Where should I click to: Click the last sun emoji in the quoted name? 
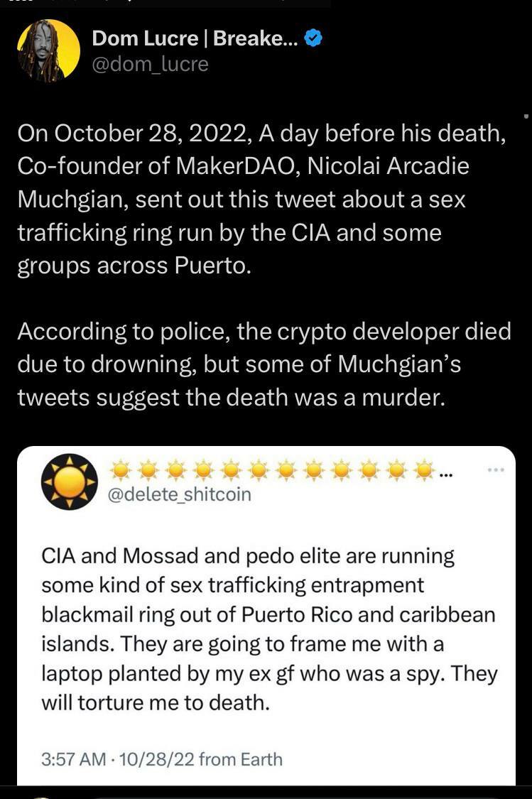[x=424, y=469]
